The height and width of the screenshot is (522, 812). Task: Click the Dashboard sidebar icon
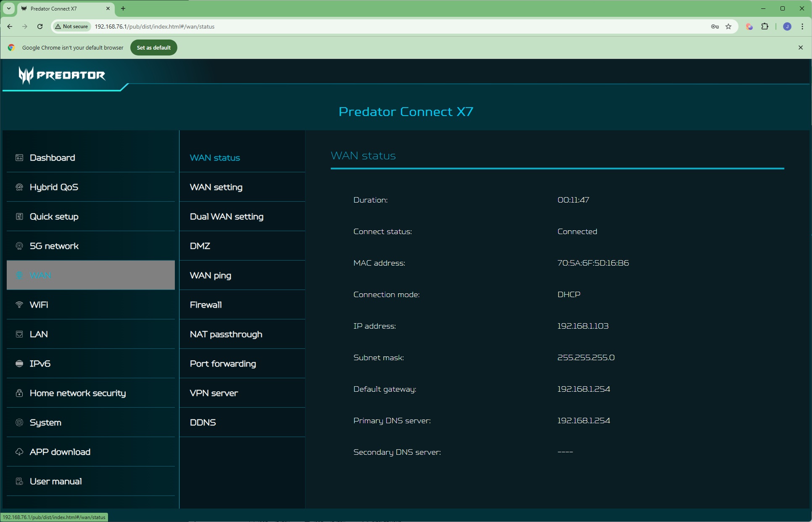point(19,158)
